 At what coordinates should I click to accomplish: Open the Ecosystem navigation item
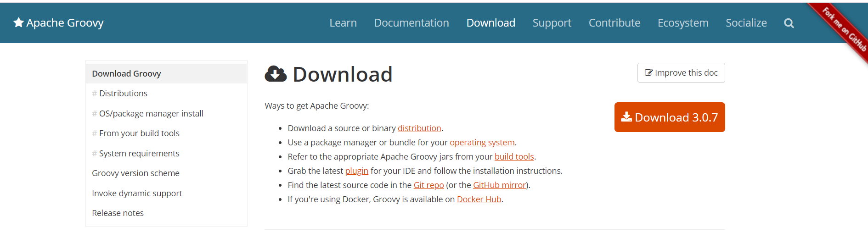coord(683,23)
